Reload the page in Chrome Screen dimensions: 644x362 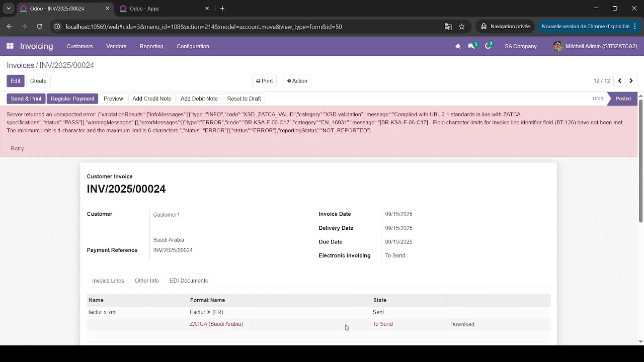39,27
